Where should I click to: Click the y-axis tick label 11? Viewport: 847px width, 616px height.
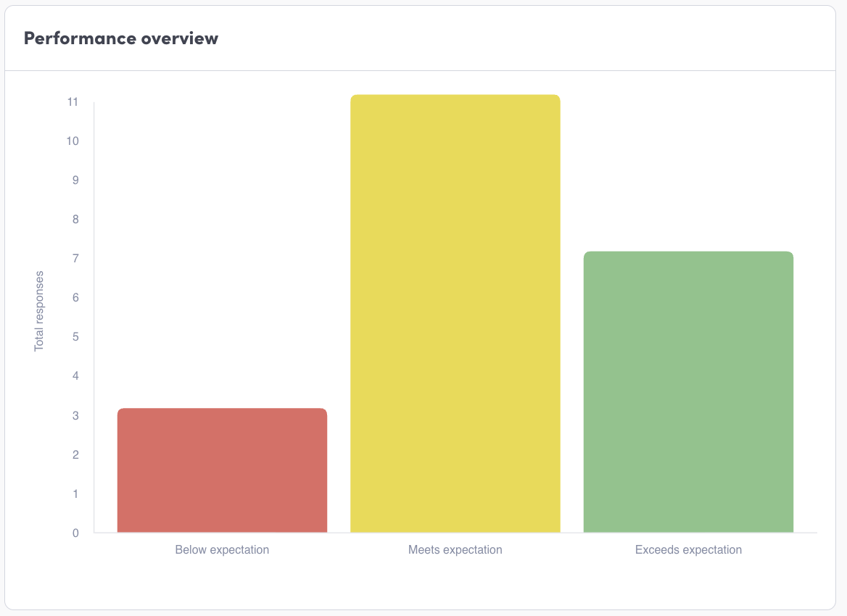tap(72, 102)
